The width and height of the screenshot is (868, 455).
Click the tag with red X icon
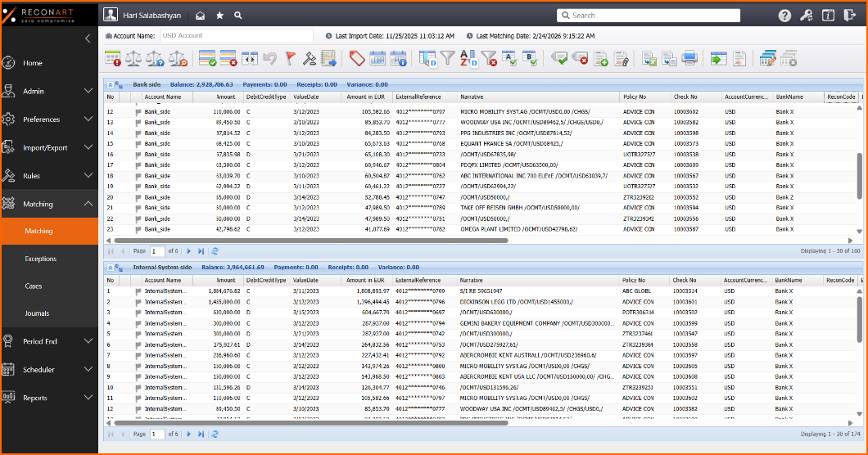[580, 58]
